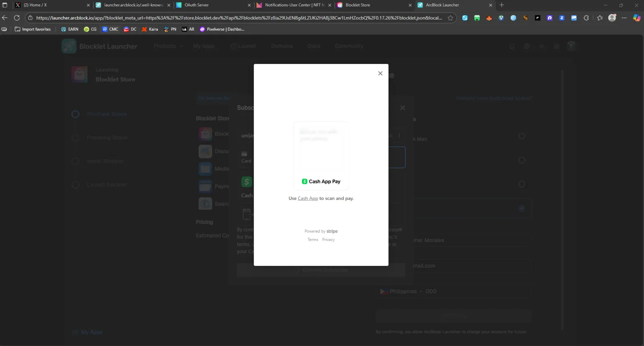
Task: Open the CMC bookmark
Action: click(x=110, y=29)
